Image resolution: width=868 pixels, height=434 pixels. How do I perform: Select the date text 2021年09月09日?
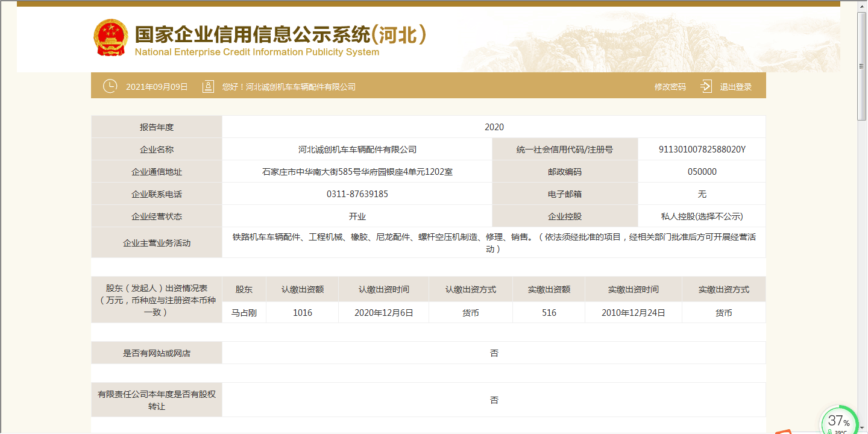(157, 87)
